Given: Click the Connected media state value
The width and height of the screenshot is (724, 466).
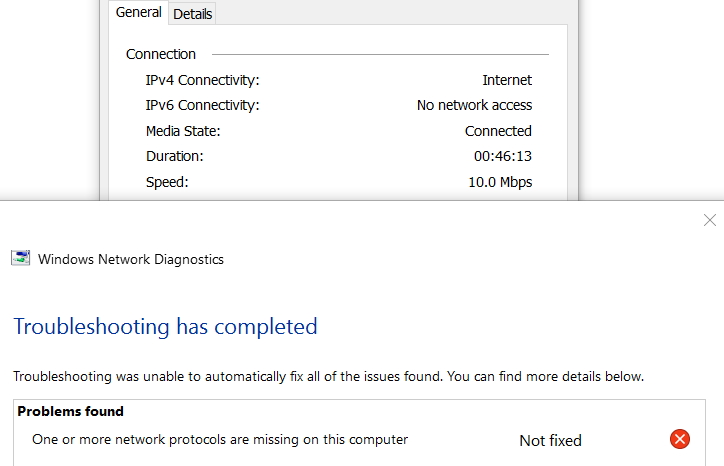Looking at the screenshot, I should 498,131.
